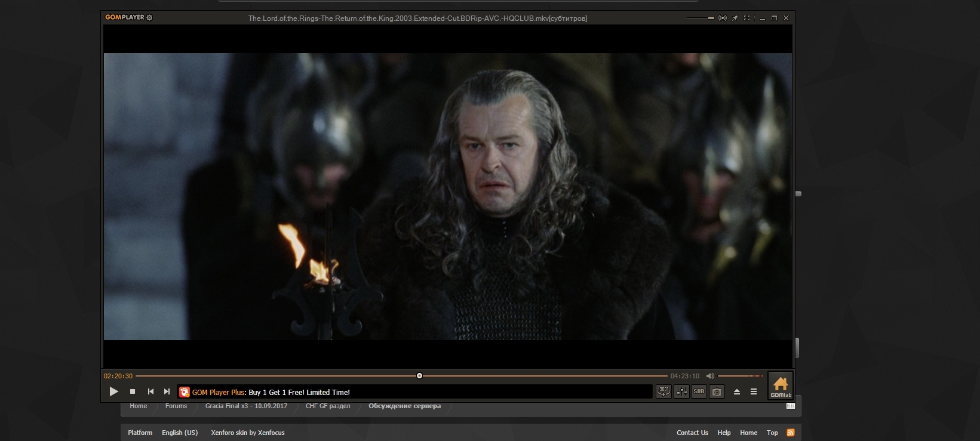Click the playback seek bar handle

tap(419, 376)
